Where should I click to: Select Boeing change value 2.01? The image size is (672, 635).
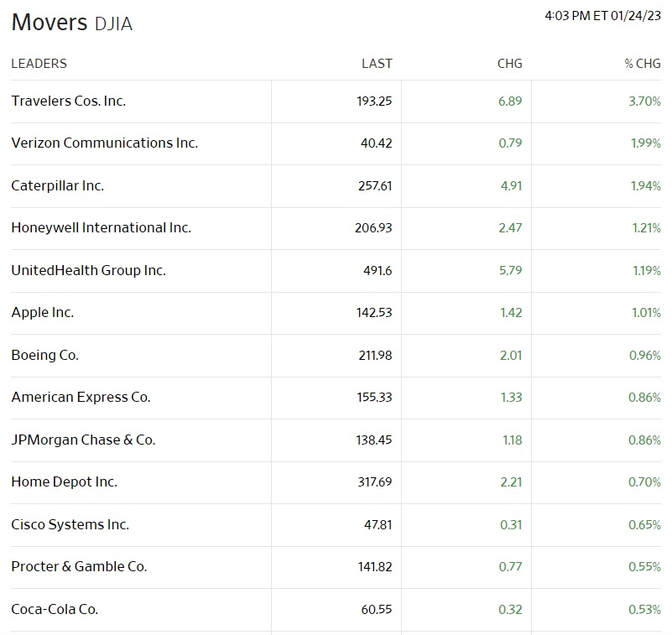coord(511,355)
